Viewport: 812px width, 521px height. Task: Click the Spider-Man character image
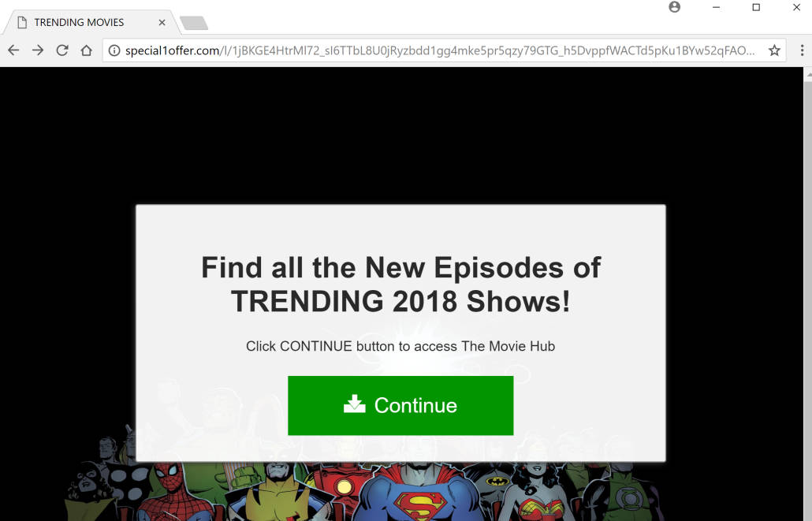pos(169,493)
